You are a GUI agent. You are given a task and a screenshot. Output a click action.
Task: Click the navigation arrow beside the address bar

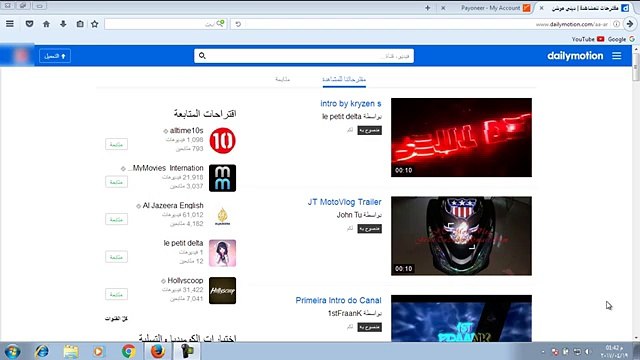tap(630, 24)
